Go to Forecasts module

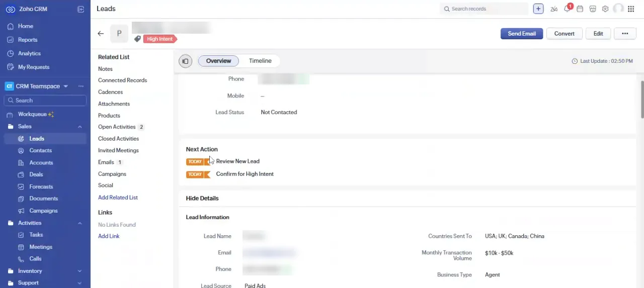click(41, 186)
